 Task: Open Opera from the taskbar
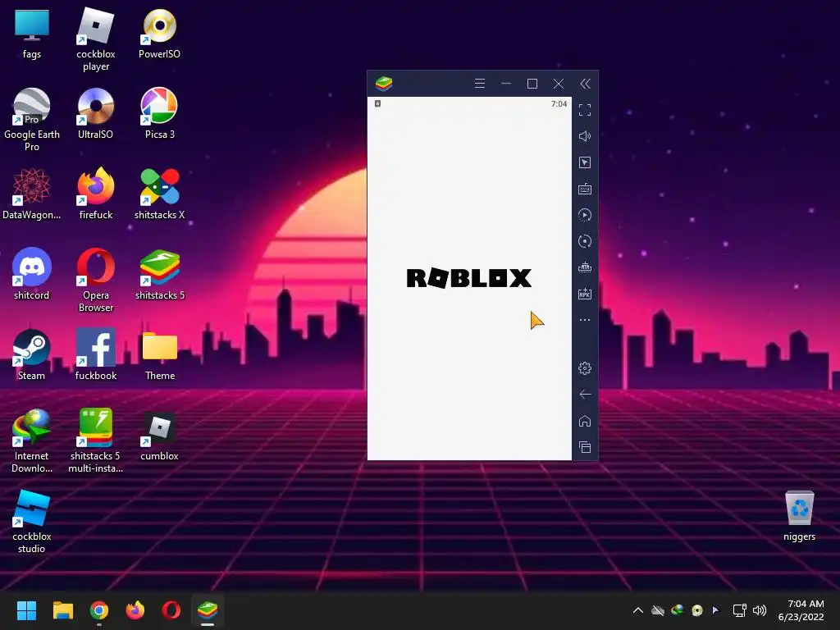(171, 610)
